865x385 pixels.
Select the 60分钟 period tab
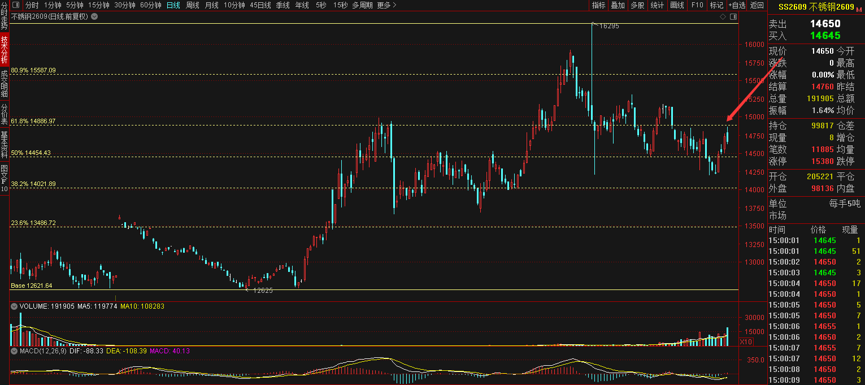(151, 5)
